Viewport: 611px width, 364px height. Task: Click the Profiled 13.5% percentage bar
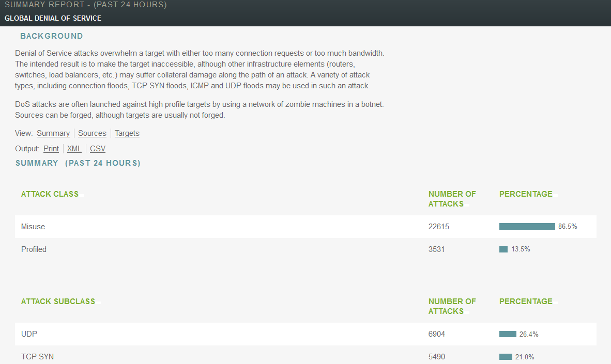click(503, 249)
